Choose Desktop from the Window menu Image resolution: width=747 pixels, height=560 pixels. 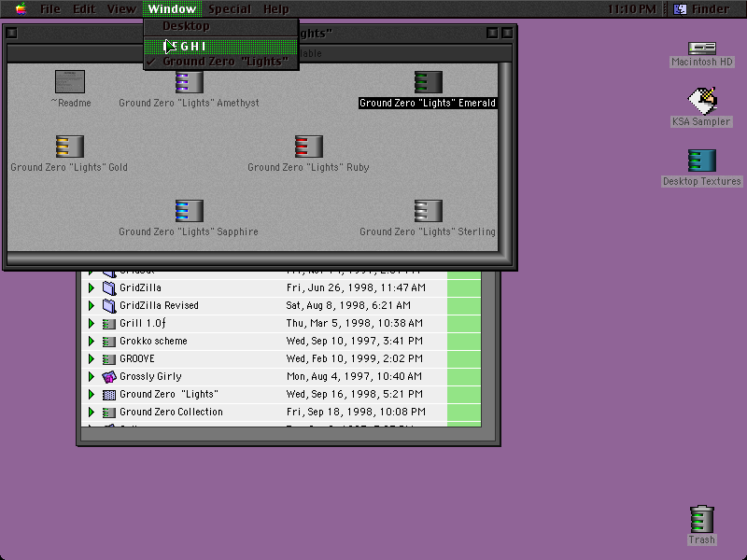221,26
